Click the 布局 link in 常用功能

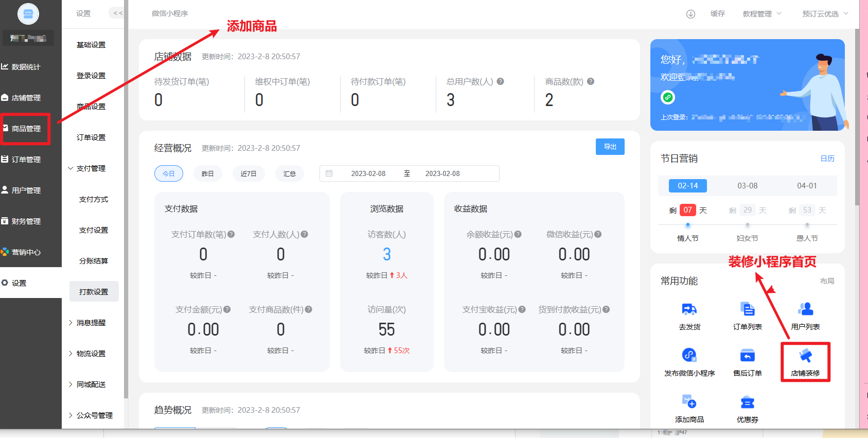(x=827, y=281)
